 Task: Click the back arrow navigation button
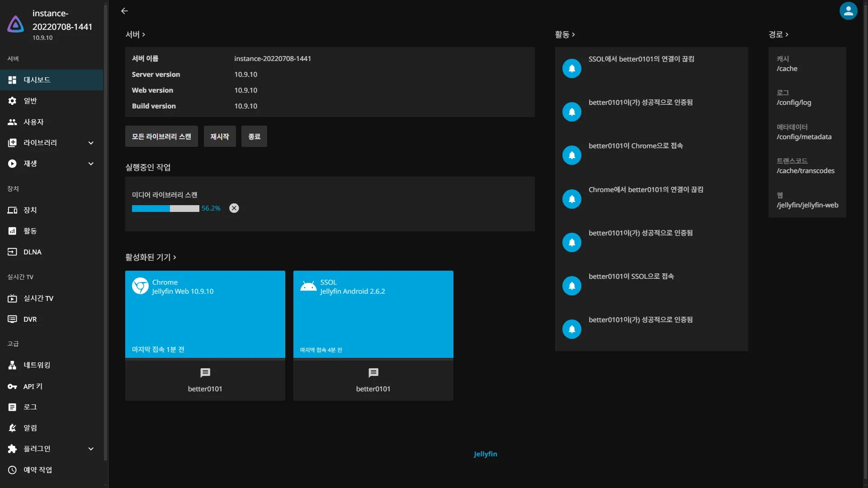point(124,11)
